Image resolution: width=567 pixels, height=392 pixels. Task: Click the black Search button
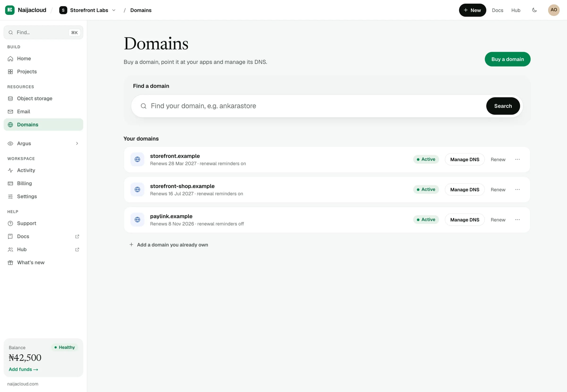tap(503, 106)
